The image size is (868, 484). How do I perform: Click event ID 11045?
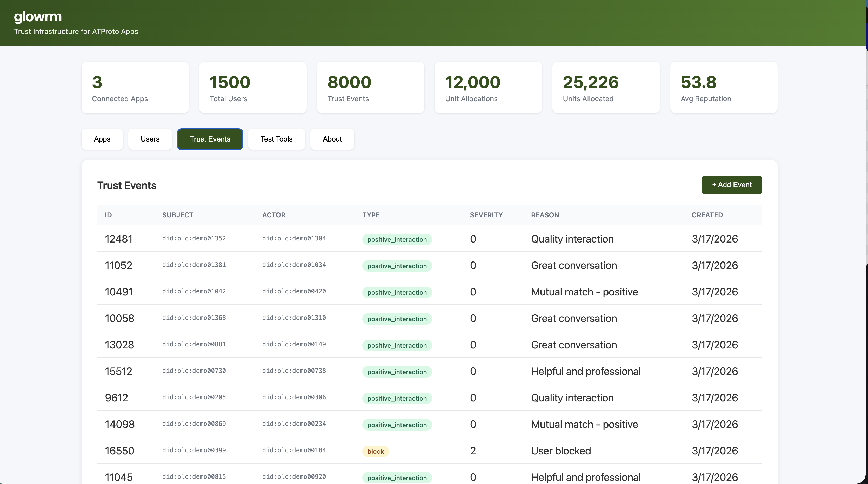119,477
